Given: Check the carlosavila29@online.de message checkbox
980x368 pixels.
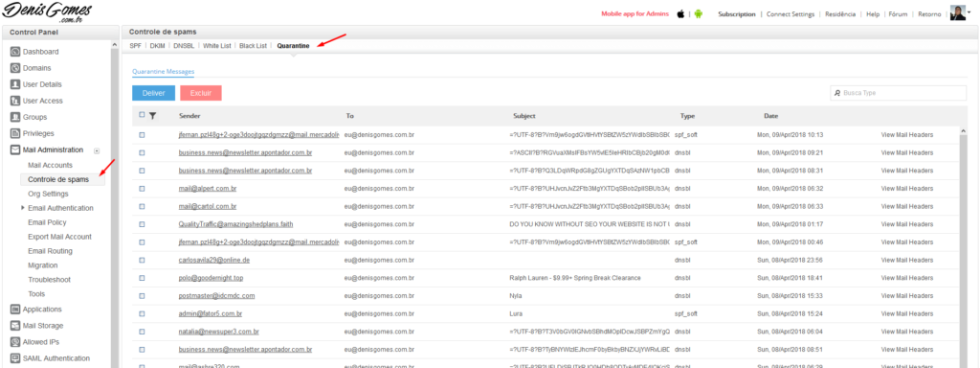Looking at the screenshot, I should pos(142,260).
